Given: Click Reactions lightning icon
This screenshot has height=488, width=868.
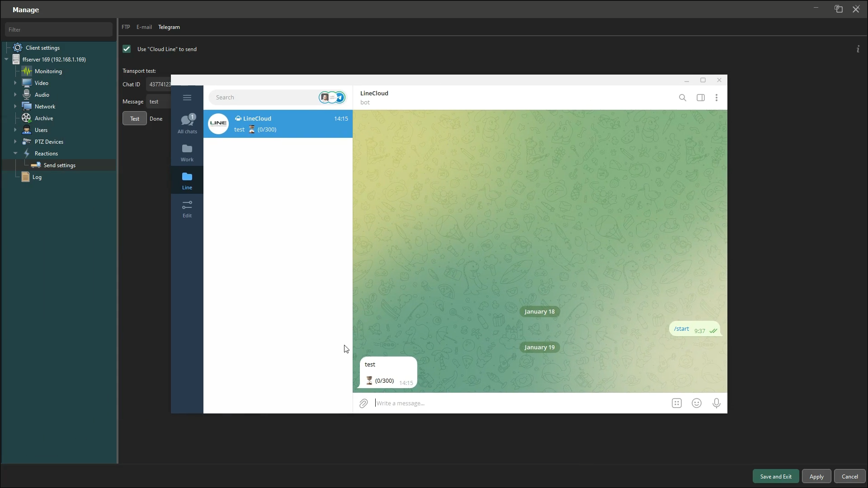Looking at the screenshot, I should (x=27, y=153).
